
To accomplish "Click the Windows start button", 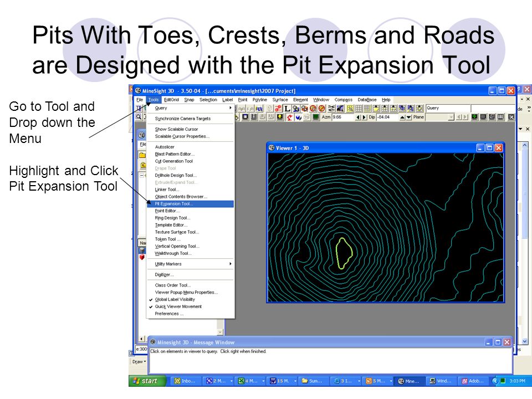I will click(x=147, y=381).
